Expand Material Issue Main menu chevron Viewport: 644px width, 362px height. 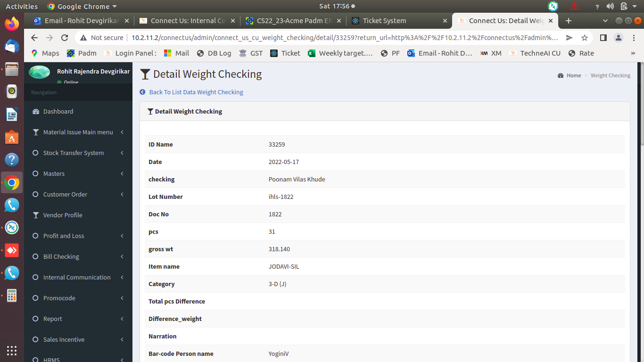[x=122, y=132]
